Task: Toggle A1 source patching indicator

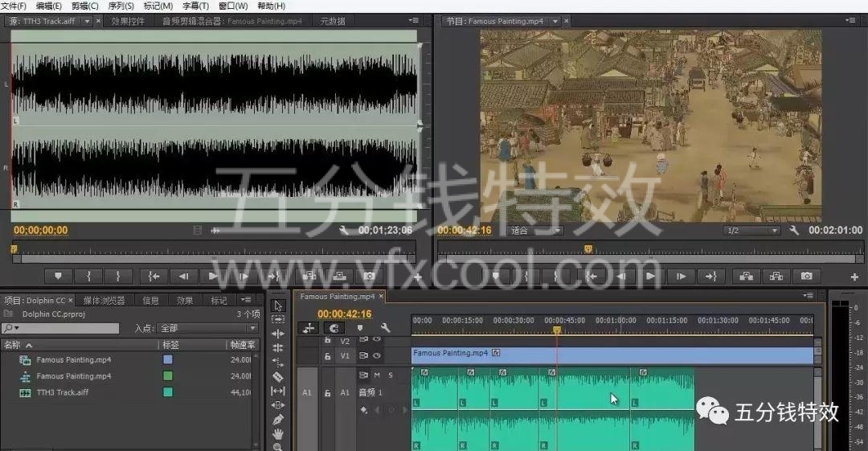Action: click(307, 392)
